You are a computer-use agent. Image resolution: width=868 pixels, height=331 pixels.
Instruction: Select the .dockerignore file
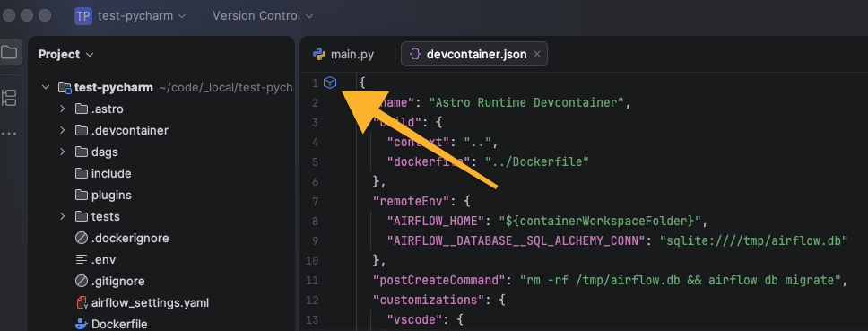tap(130, 238)
